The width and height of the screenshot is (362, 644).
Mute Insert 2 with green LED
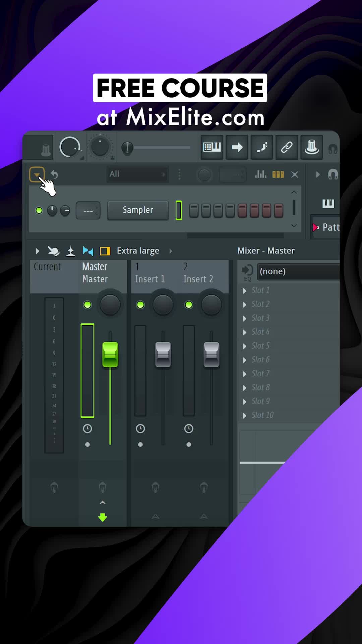[189, 305]
